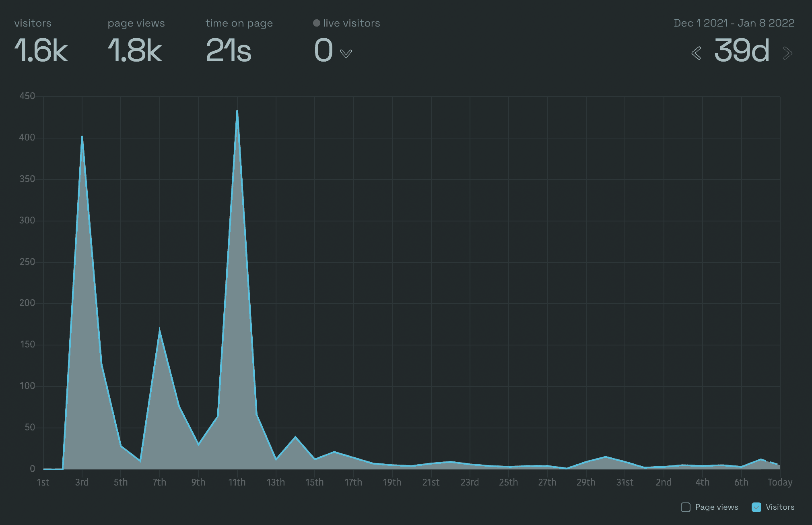The image size is (812, 525).
Task: Click the '200' y-axis label
Action: 27,303
